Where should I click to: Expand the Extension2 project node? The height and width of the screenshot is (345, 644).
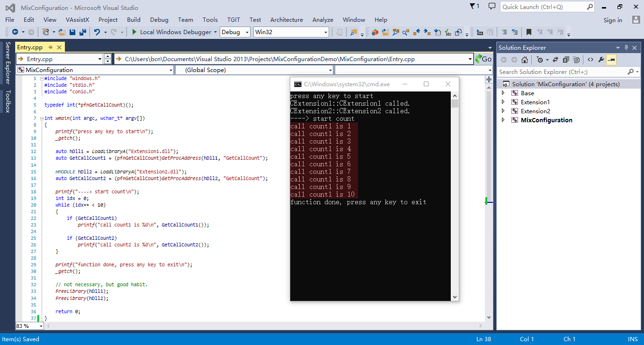(x=503, y=111)
